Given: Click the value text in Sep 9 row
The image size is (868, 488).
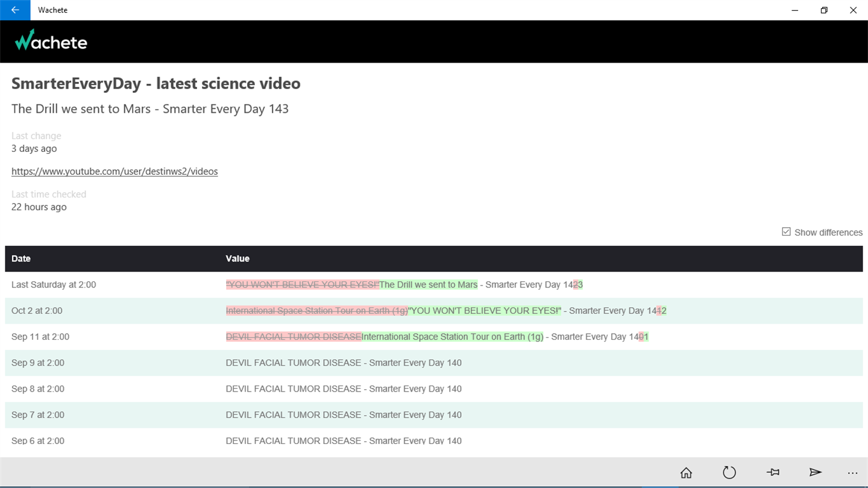Looking at the screenshot, I should tap(344, 362).
